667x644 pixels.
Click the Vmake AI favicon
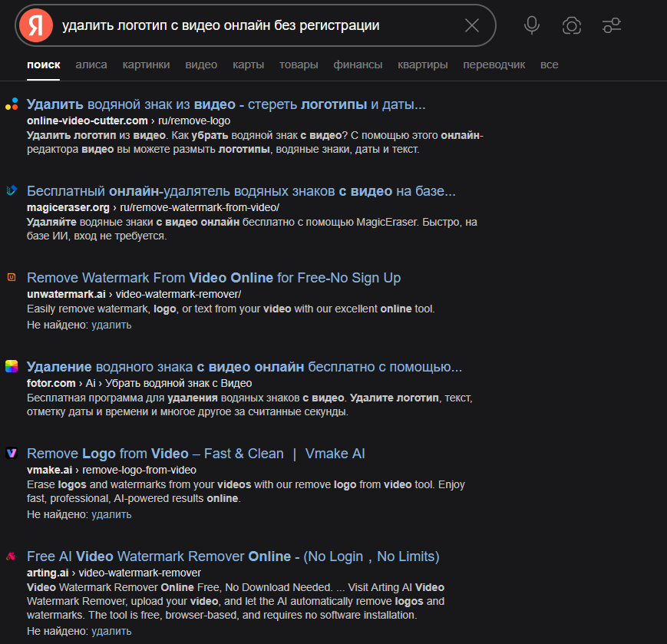[12, 453]
